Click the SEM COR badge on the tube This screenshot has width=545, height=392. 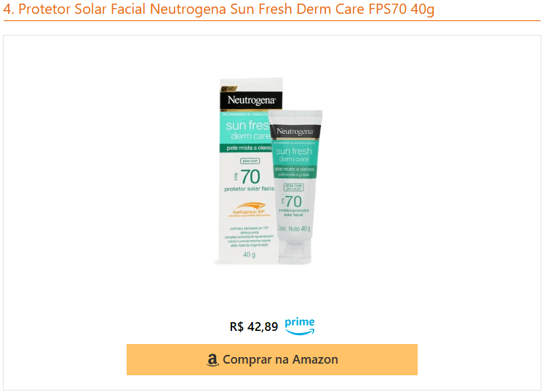(x=294, y=187)
